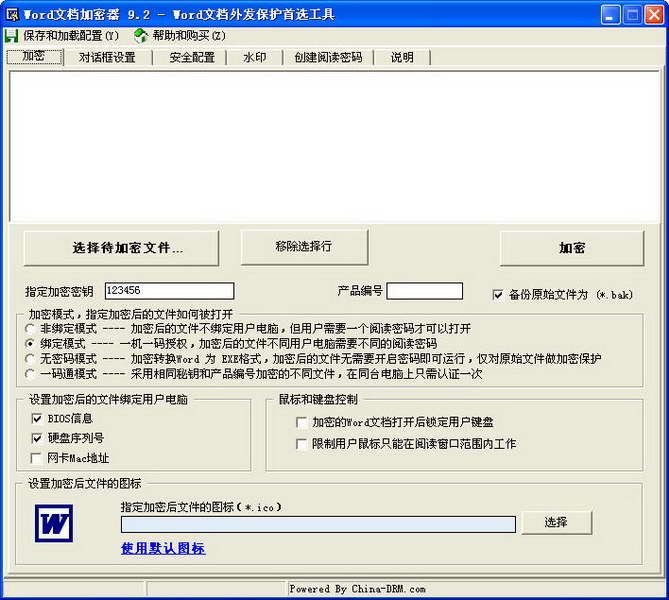This screenshot has width=669, height=600.
Task: Click 使用默认图标 link
Action: tap(163, 549)
